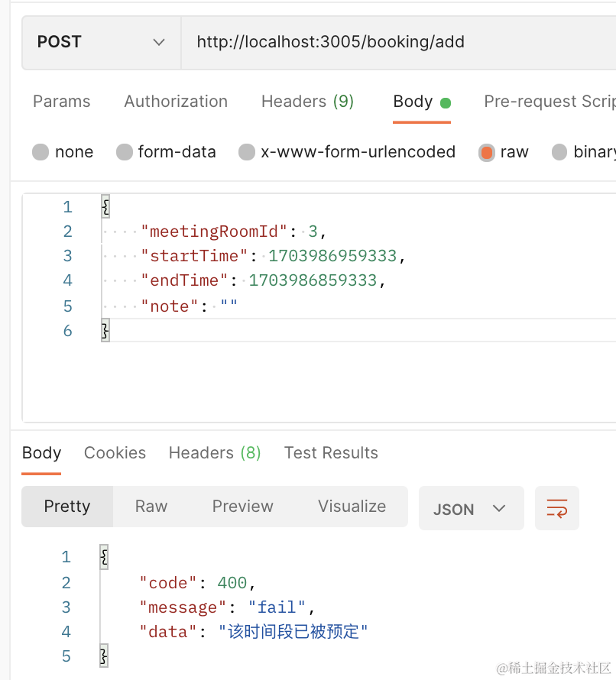Screen dimensions: 616x680
Task: Select the request Body tab
Action: point(413,102)
